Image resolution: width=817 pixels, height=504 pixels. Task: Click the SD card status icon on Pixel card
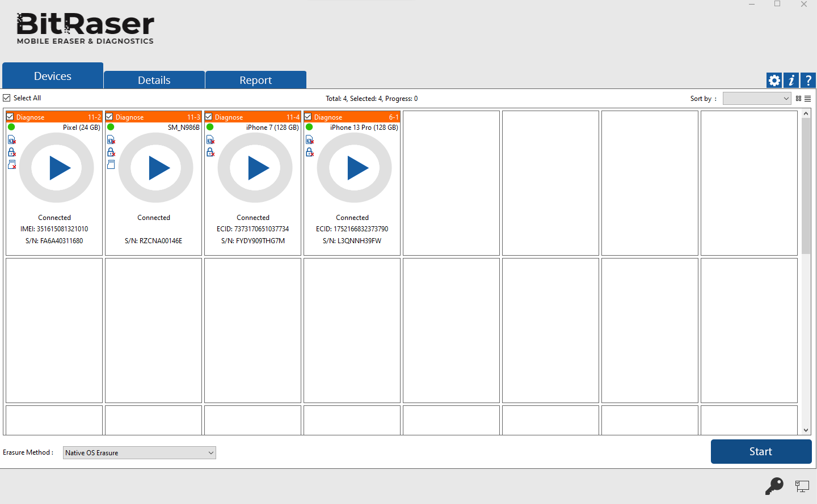click(12, 164)
